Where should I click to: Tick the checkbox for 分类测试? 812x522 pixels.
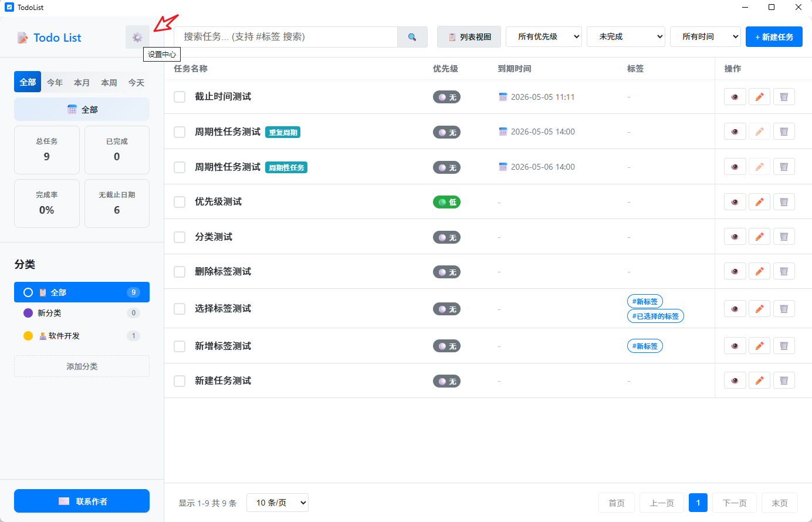point(180,237)
